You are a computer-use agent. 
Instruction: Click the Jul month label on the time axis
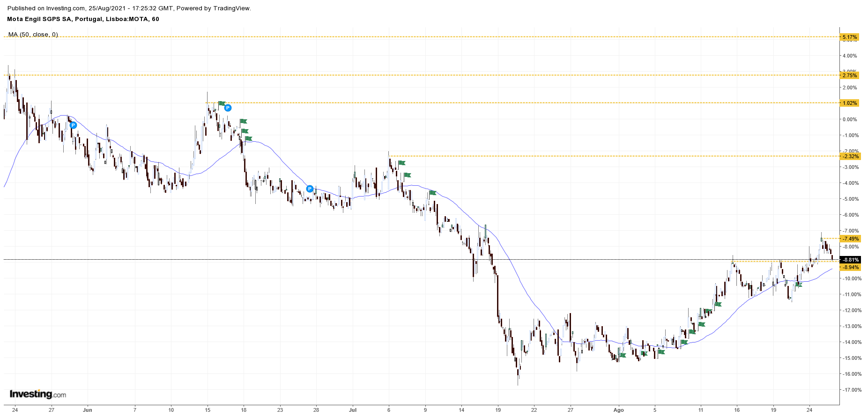tap(353, 410)
